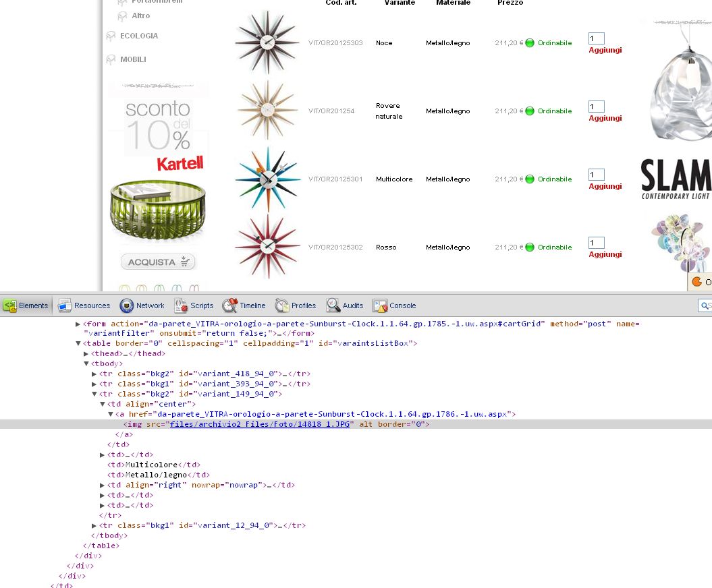Screen dimensions: 712x588
Task: Open the red Rosso sunburst clock thumbnail
Action: tap(268, 246)
